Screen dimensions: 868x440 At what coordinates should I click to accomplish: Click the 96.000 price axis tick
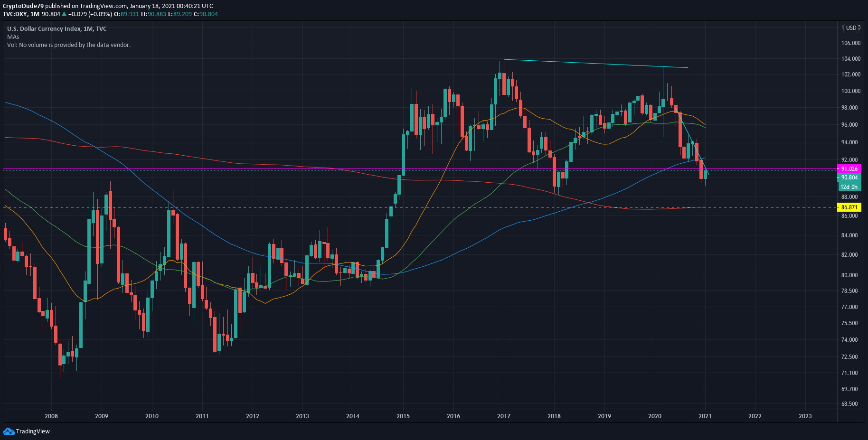[849, 125]
